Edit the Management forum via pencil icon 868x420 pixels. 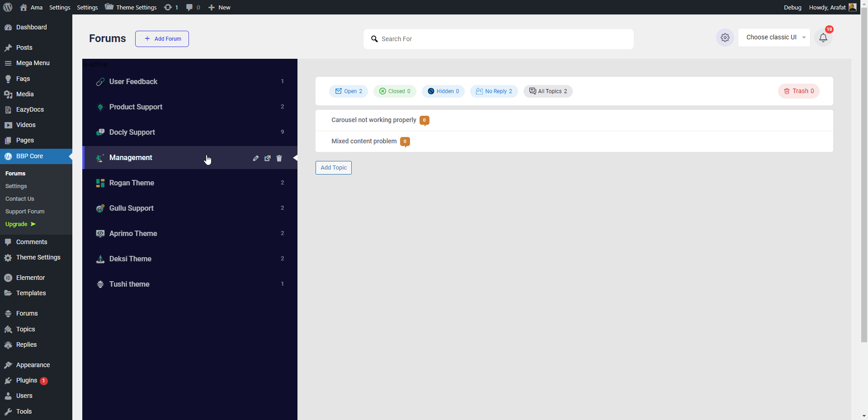click(256, 158)
